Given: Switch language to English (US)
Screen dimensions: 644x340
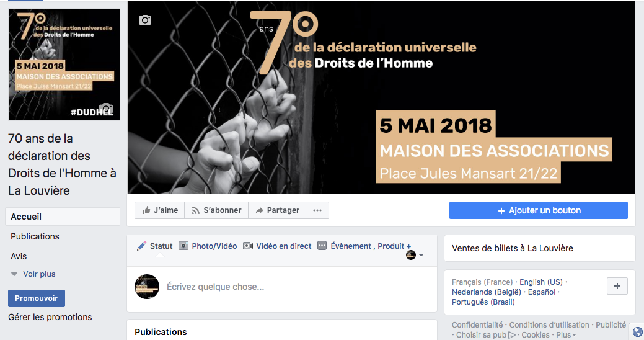Looking at the screenshot, I should click(541, 282).
